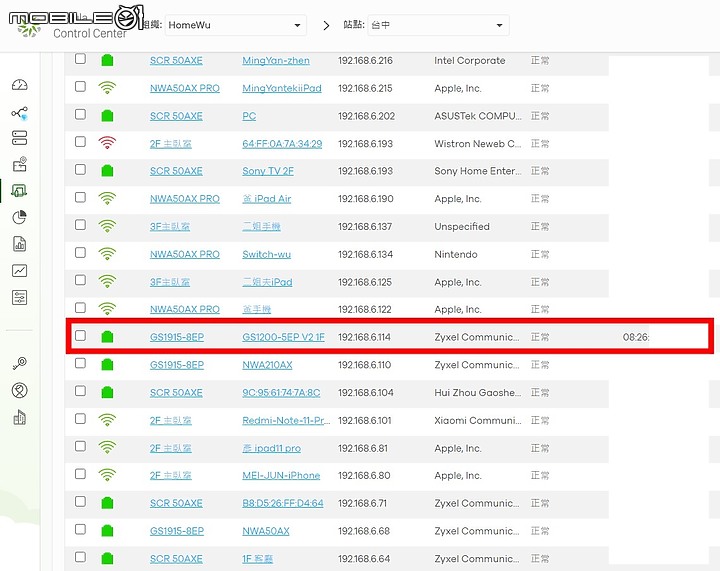The width and height of the screenshot is (720, 571).
Task: Open the Dashboard gauge icon in sidebar
Action: click(20, 85)
